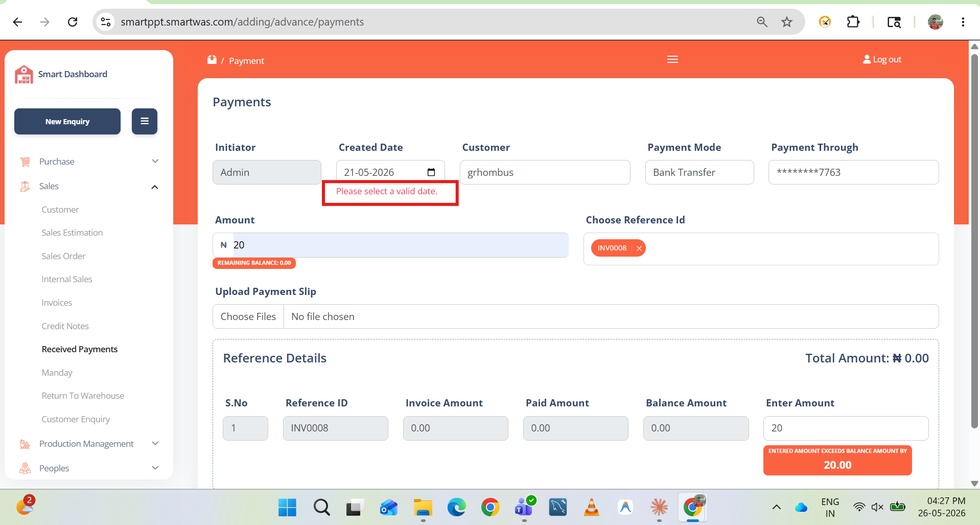Open the Chrome extensions puzzle icon
This screenshot has width=980, height=525.
[853, 22]
